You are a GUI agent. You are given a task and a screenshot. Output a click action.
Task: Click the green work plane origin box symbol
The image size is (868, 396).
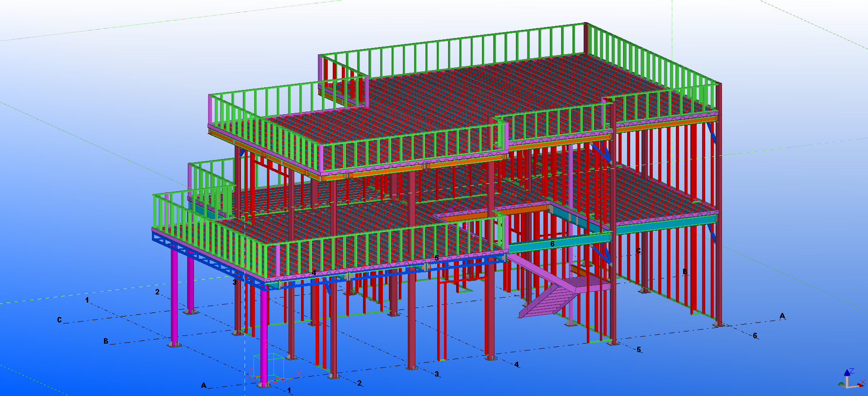(x=269, y=367)
